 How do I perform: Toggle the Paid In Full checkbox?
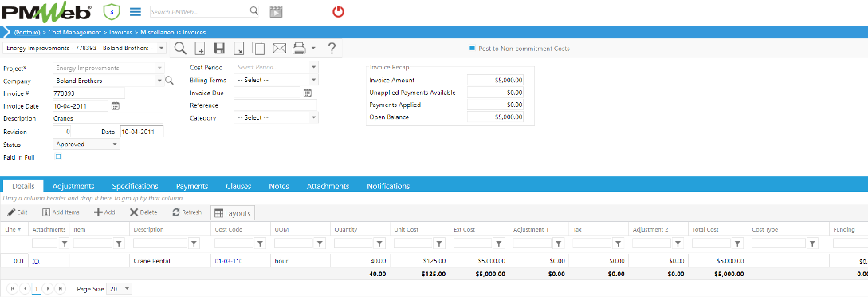(58, 156)
